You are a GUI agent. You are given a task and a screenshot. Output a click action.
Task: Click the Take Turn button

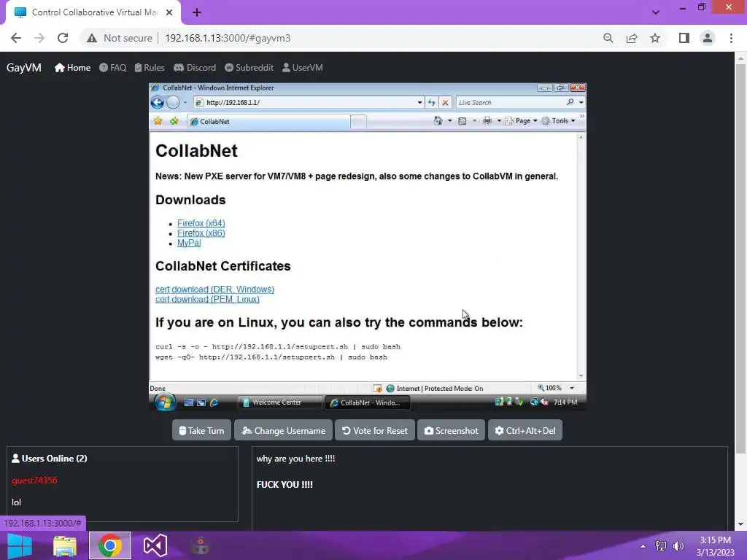(x=201, y=430)
